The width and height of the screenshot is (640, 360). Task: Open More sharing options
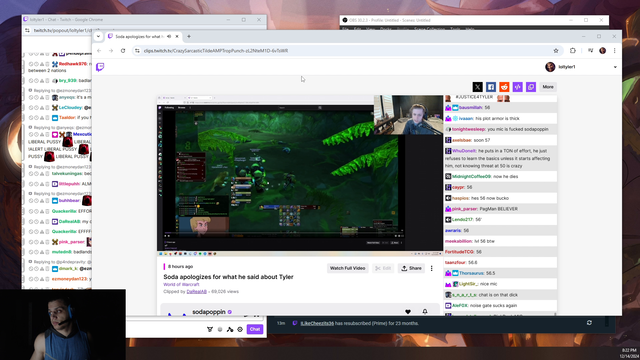548,87
